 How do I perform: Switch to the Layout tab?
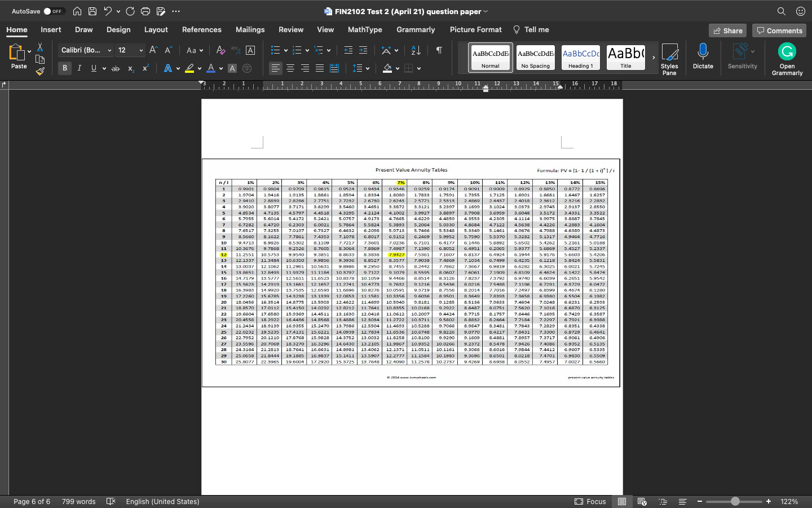tap(156, 30)
